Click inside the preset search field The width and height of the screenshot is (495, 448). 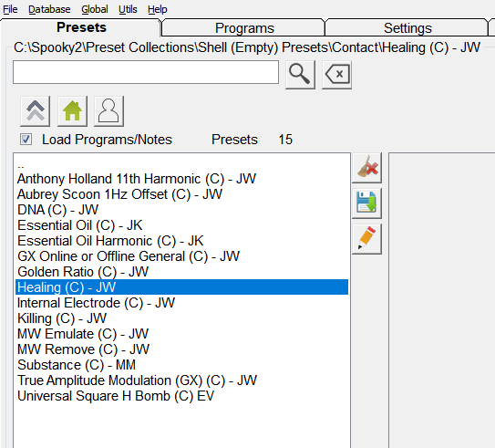pos(146,72)
